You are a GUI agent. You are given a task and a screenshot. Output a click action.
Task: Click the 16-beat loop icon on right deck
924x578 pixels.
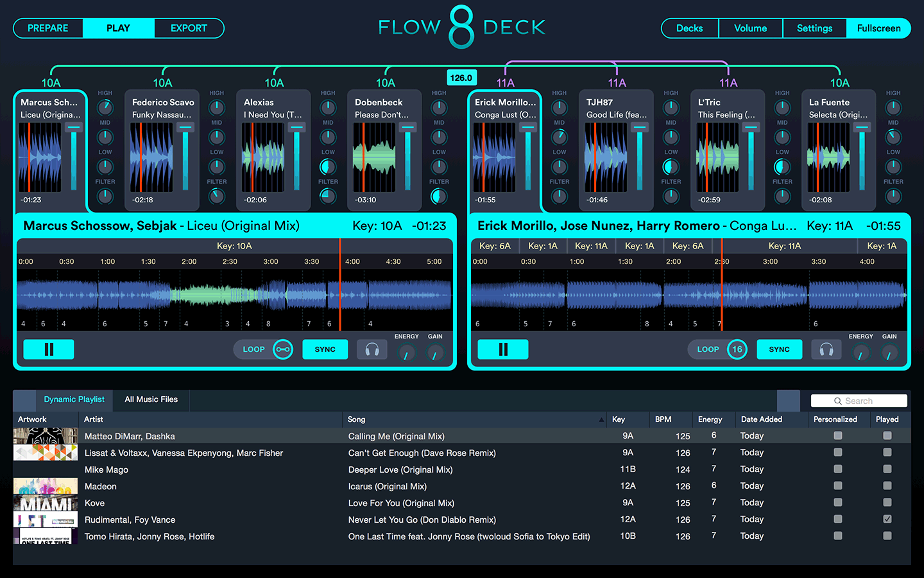pos(737,349)
